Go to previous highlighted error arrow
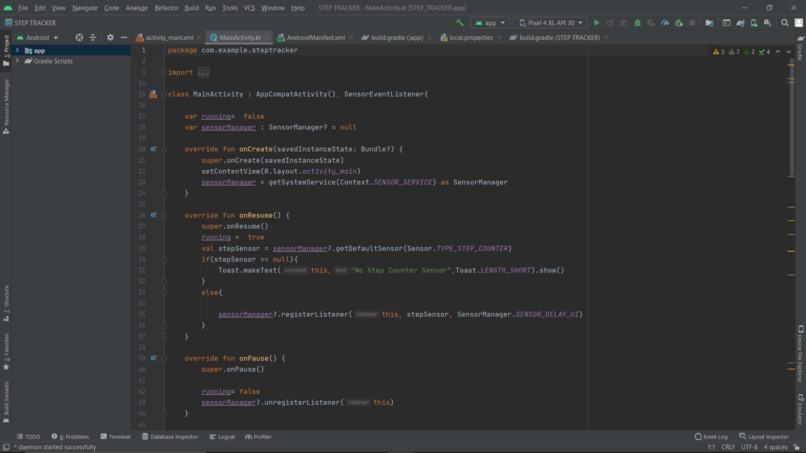Viewport: 806px width, 453px height. 778,51
